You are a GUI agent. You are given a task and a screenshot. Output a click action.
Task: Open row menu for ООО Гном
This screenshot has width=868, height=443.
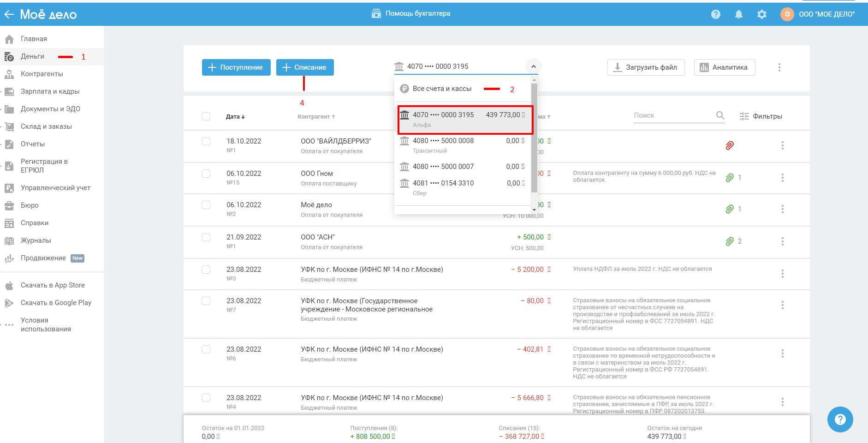pos(783,178)
